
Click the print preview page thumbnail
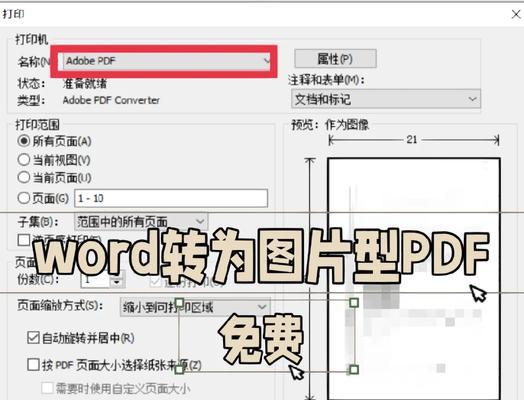coord(414,279)
